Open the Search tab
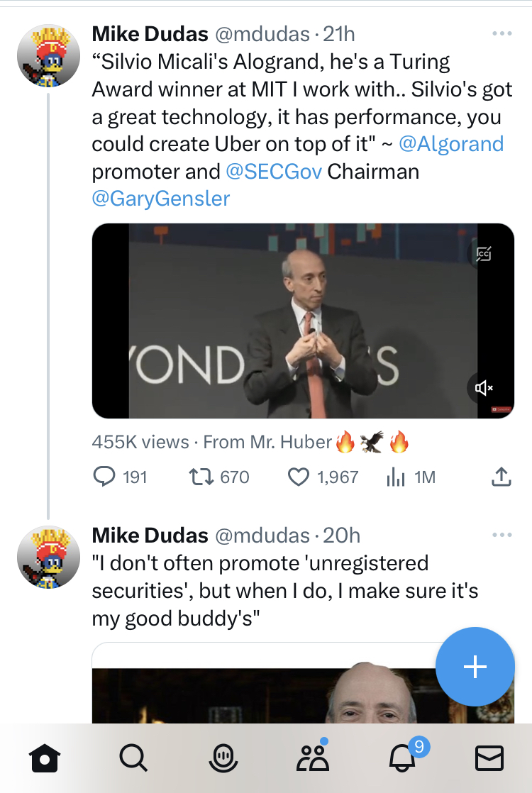 [133, 758]
